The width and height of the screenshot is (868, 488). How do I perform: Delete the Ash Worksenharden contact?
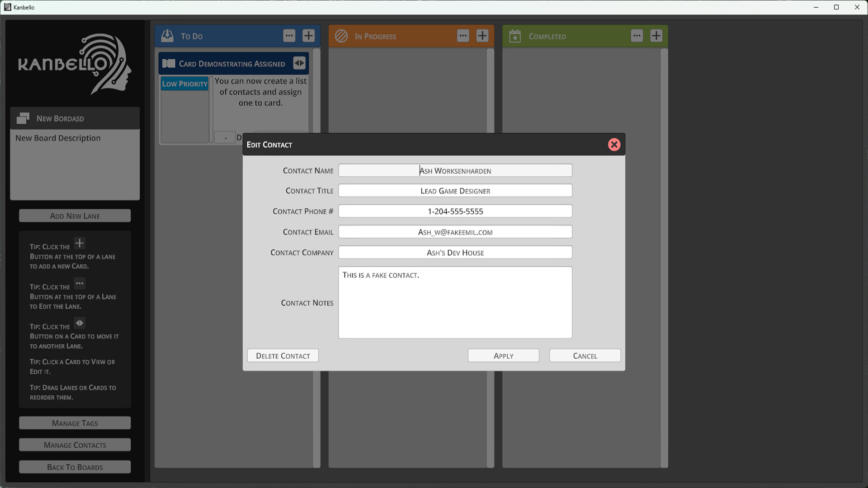283,356
